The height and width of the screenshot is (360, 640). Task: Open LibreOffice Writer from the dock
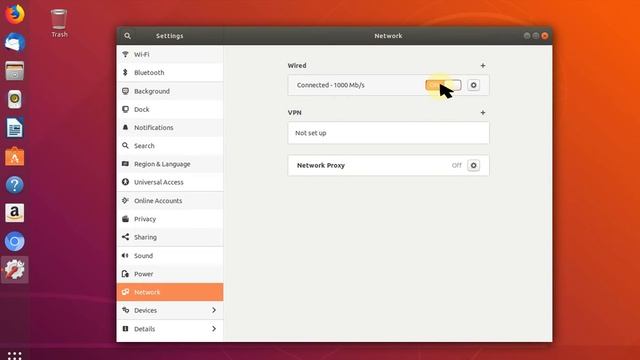pyautogui.click(x=15, y=128)
